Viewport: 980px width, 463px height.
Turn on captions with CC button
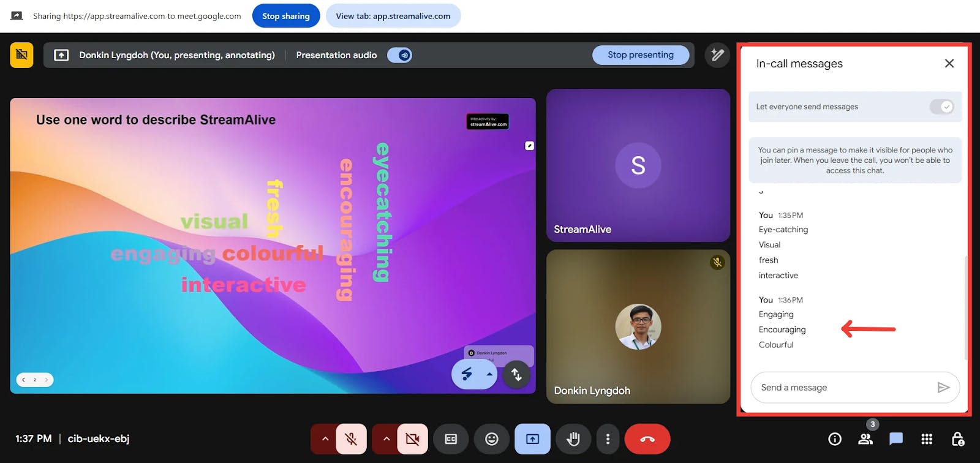[x=451, y=439]
